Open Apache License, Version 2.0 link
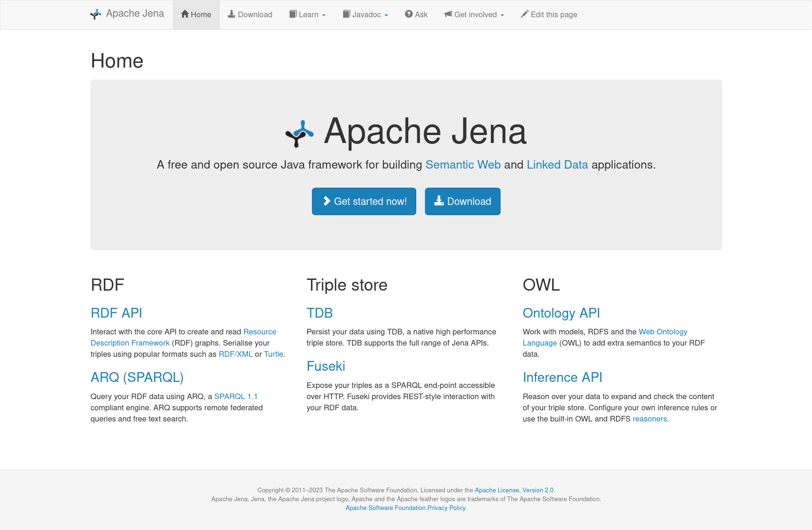Image resolution: width=812 pixels, height=530 pixels. tap(514, 490)
